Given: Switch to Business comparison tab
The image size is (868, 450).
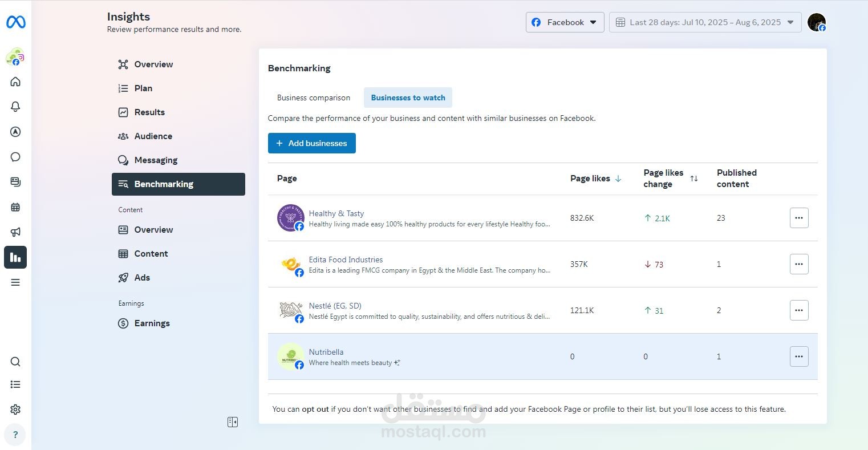Looking at the screenshot, I should (314, 98).
